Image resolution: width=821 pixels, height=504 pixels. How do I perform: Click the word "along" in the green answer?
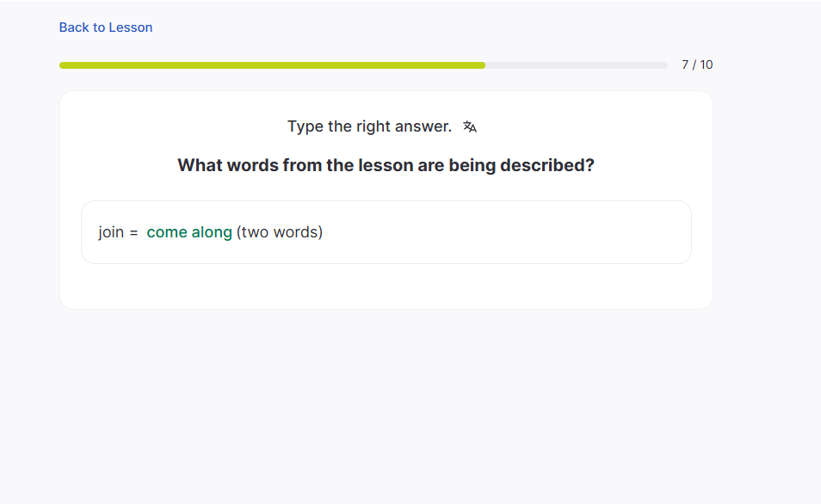[x=212, y=232]
